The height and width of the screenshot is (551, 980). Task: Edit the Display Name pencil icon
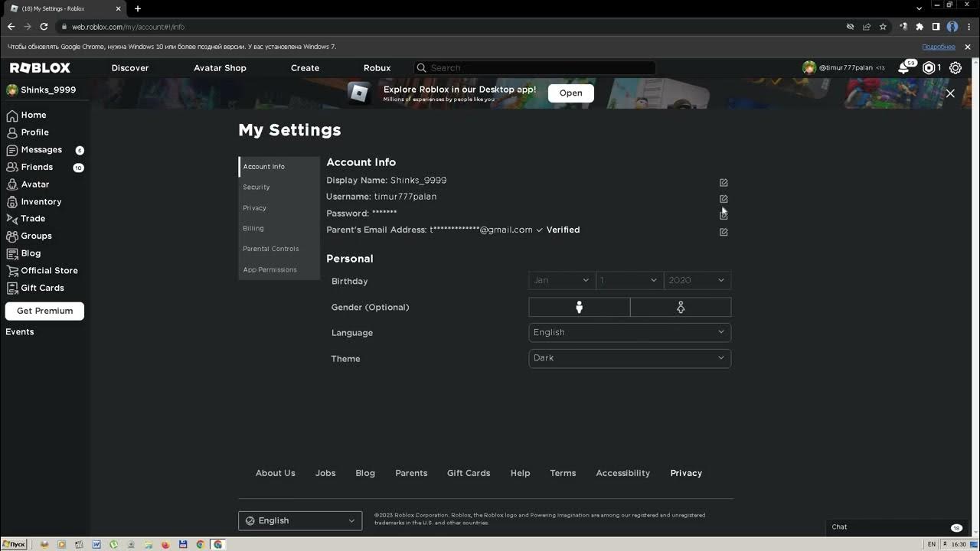pos(724,183)
